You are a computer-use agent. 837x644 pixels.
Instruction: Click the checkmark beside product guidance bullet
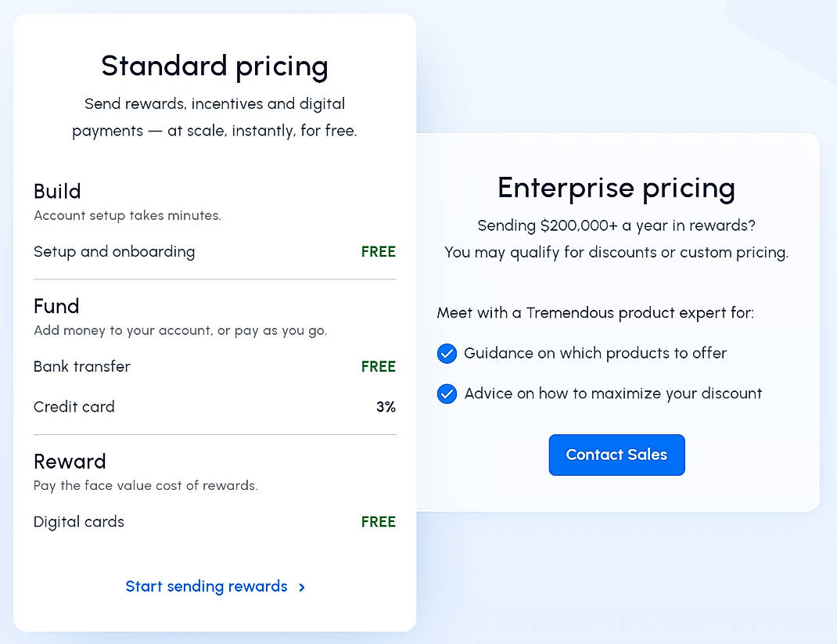click(x=447, y=354)
